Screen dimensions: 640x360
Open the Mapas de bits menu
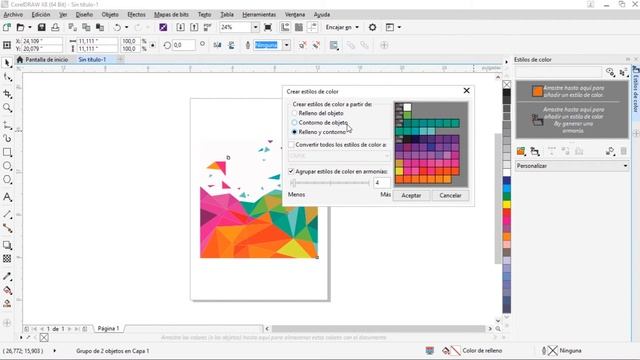[x=171, y=14]
